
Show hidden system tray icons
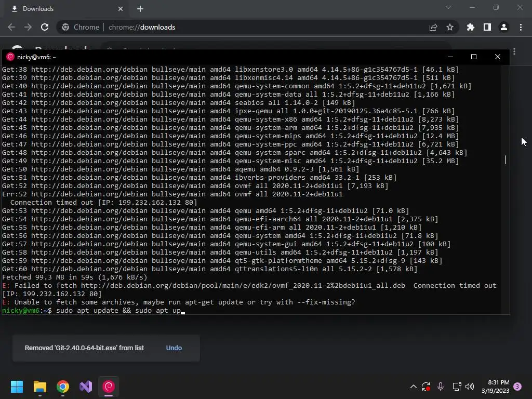coord(413,387)
